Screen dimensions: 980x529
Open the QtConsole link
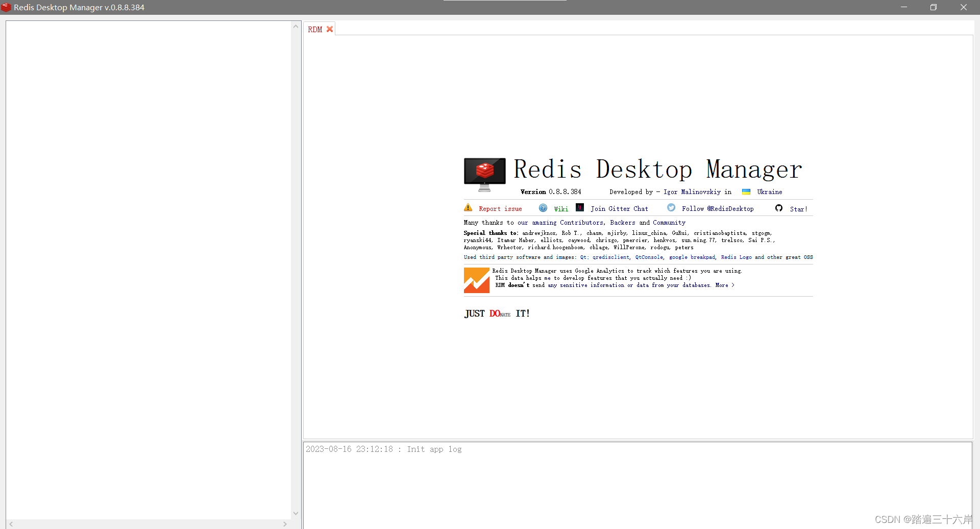pyautogui.click(x=649, y=257)
